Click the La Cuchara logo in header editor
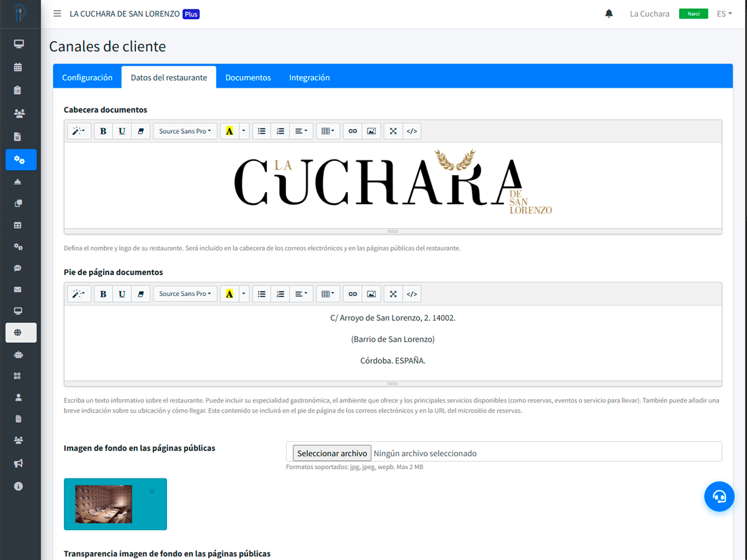 (x=393, y=181)
